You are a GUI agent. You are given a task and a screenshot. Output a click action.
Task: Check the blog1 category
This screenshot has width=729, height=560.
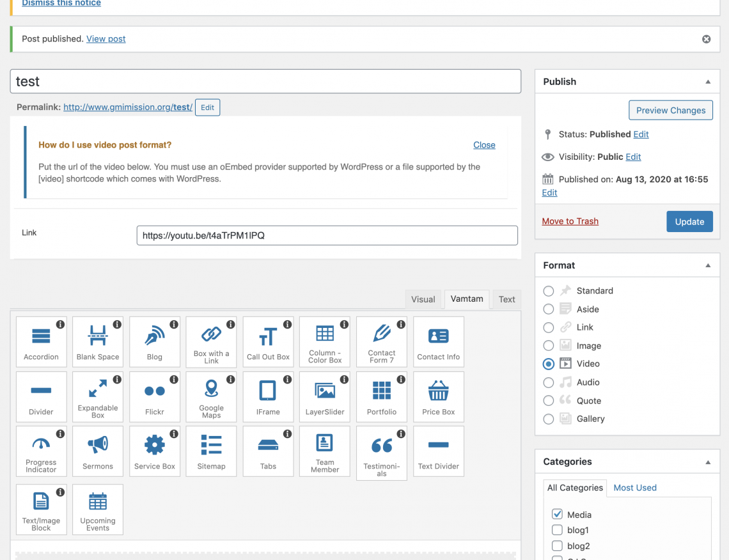(x=557, y=530)
